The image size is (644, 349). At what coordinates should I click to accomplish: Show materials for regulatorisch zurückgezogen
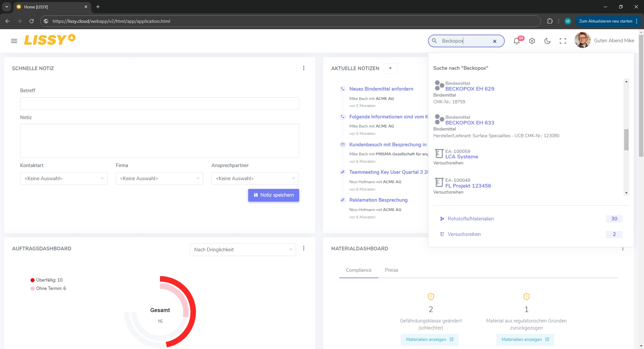525,340
